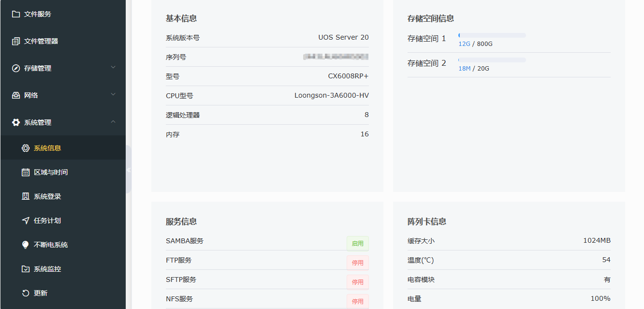Image resolution: width=644 pixels, height=309 pixels.
Task: Toggle 停用 for NFS服务
Action: click(358, 301)
